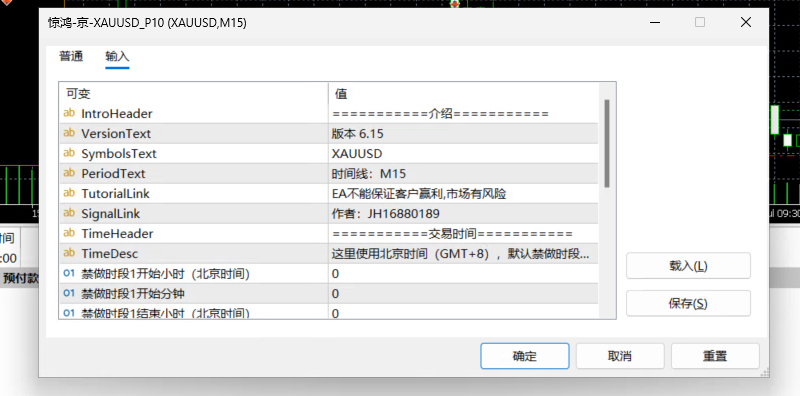Click the 版本 6.15 value cell
This screenshot has height=396, width=800.
point(463,134)
